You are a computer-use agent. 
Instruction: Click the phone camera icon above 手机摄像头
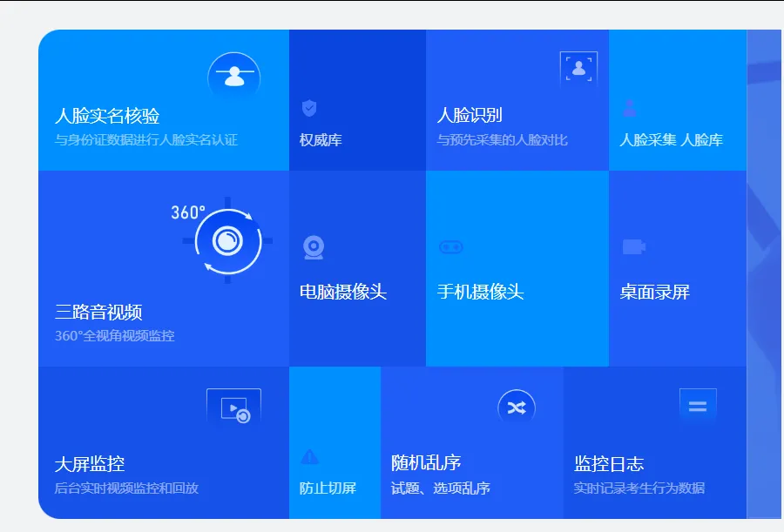coord(450,247)
